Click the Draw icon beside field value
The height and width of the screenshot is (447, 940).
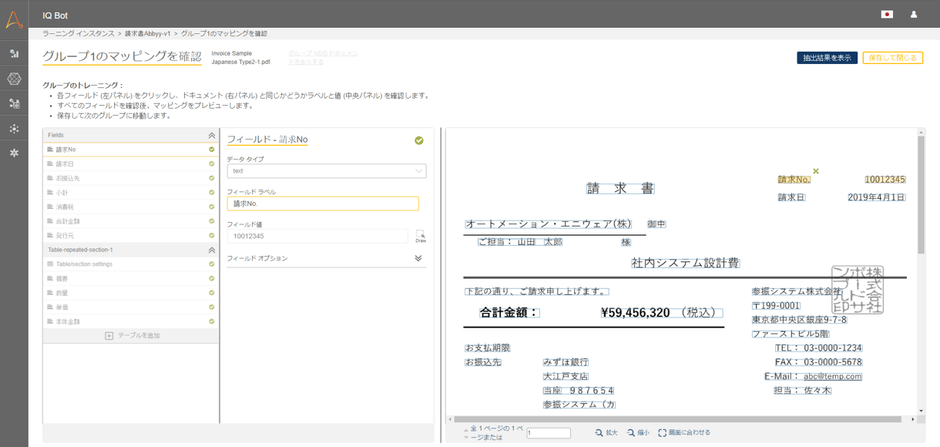420,236
